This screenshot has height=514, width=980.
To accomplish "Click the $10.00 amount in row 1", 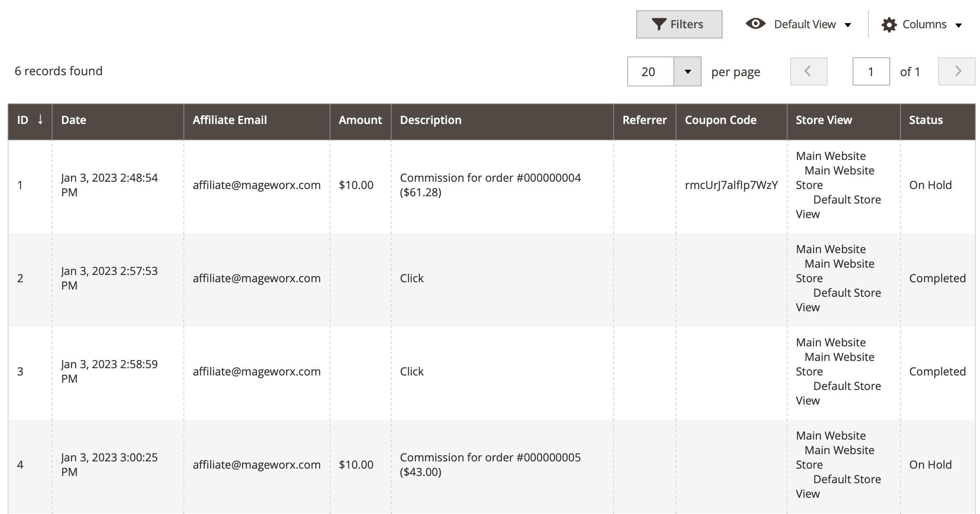I will (x=356, y=185).
